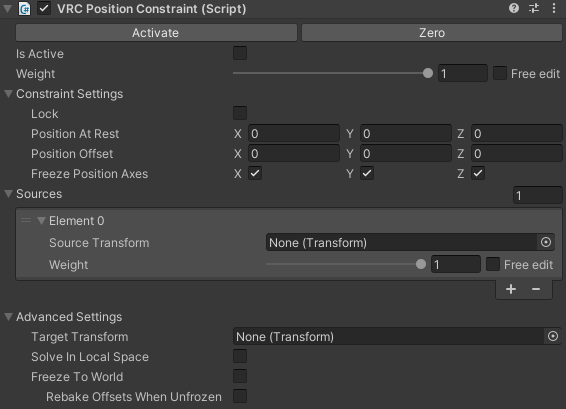Viewport: 566px width, 409px height.
Task: Open the component preset selector icon
Action: coord(534,8)
